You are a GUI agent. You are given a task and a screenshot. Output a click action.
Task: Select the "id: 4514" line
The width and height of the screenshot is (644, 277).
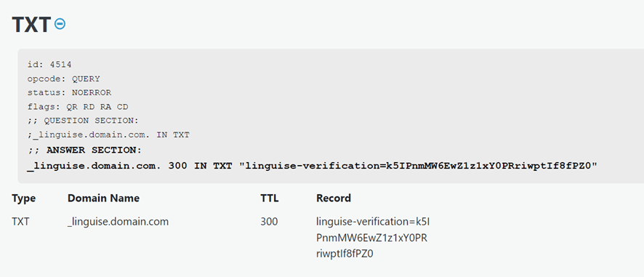click(49, 64)
